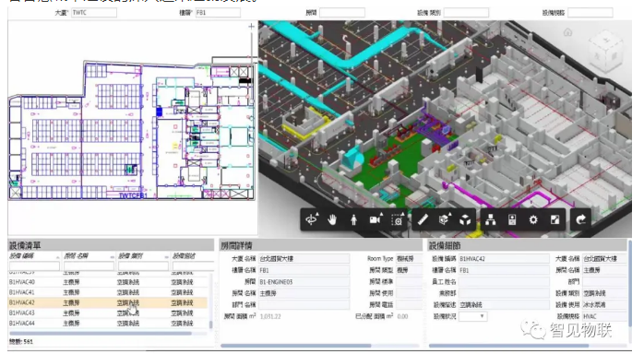Screen dimensions: 644x354
Task: Click the plus icon atop floor plan
Action: coord(251,26)
